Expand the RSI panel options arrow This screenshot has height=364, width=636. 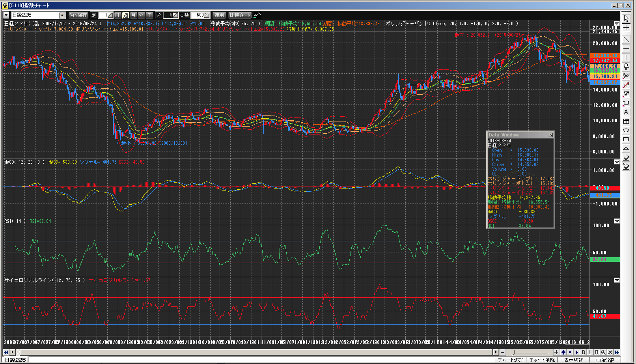(x=617, y=221)
